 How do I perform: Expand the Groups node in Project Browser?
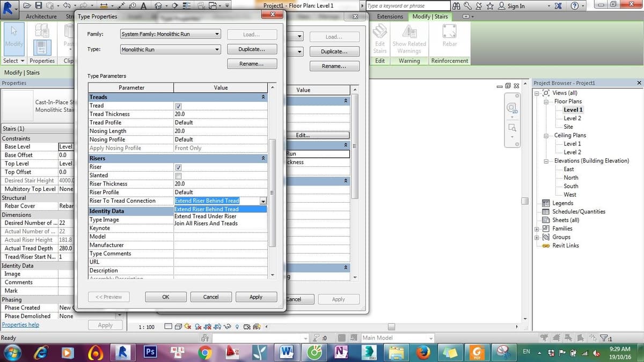tap(537, 237)
